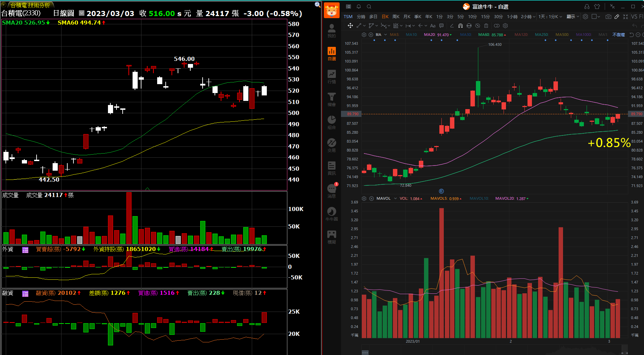This screenshot has height=355, width=644.
Task: Click the search magnifier in Futu title bar
Action: pos(369,6)
